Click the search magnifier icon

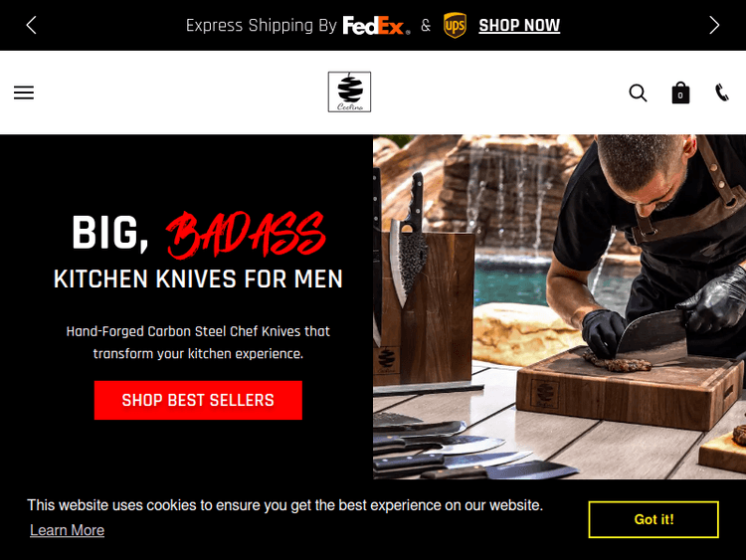tap(638, 93)
